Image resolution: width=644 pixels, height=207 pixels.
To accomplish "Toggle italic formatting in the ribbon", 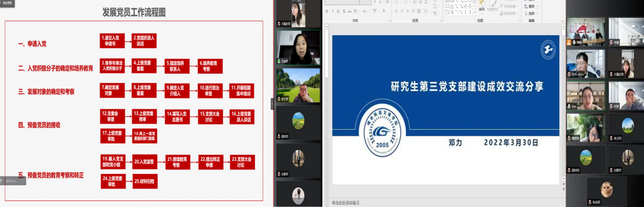I will point(332,11).
